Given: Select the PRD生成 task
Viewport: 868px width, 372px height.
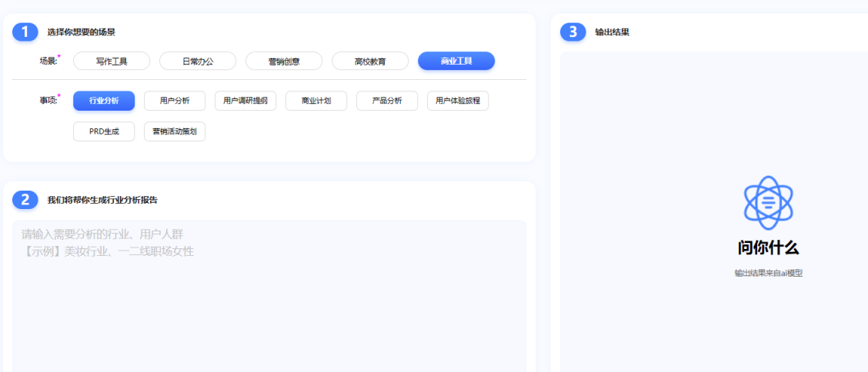Looking at the screenshot, I should pyautogui.click(x=104, y=131).
